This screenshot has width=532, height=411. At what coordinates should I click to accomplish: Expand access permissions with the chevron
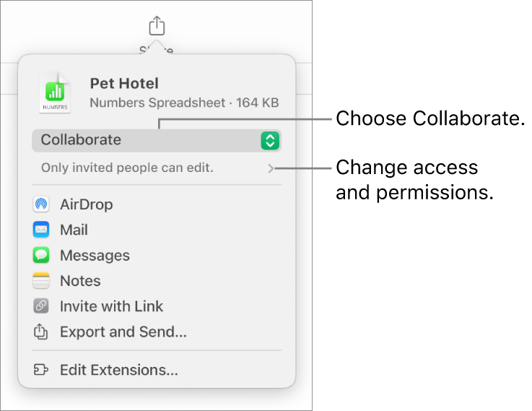point(271,168)
